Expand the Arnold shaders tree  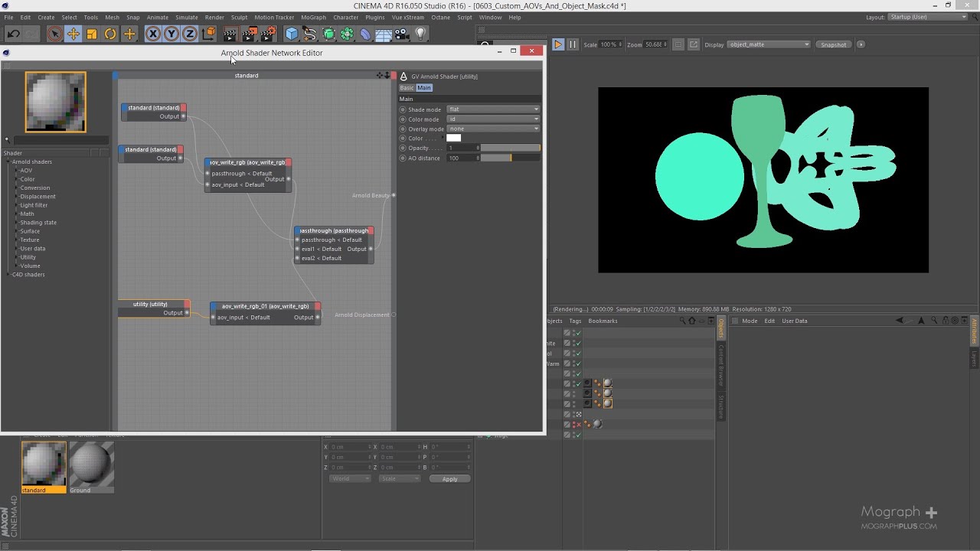8,162
